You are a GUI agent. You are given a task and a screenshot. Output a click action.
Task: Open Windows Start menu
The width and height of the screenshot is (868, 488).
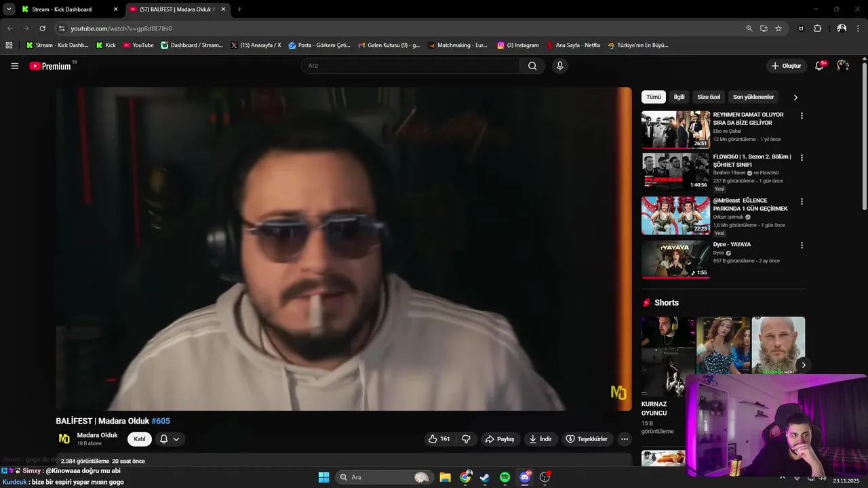[x=323, y=477]
